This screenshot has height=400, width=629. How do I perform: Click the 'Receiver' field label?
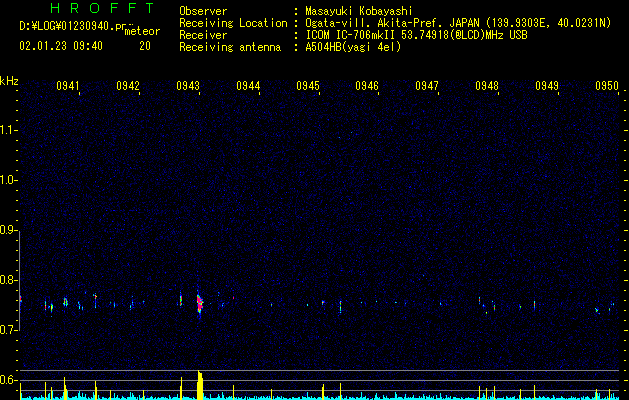tap(203, 35)
